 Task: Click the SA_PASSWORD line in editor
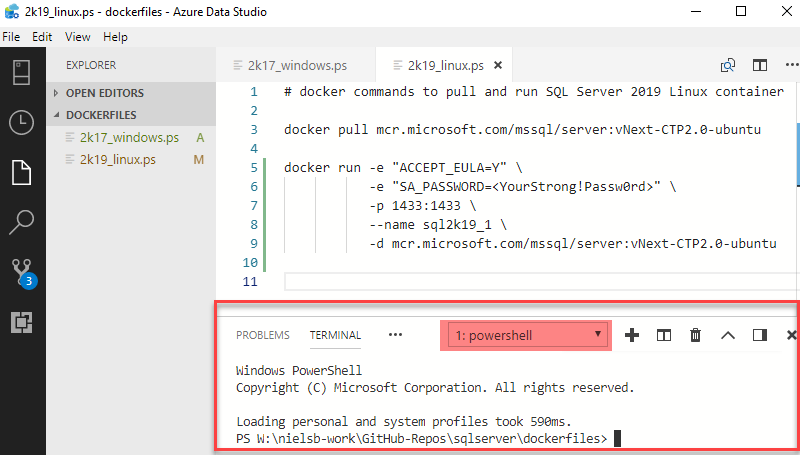tap(522, 187)
